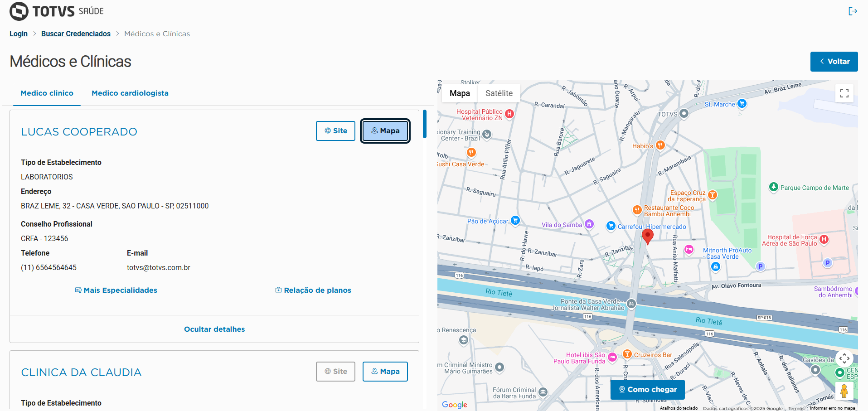Open Atalhos do teclado on the map
Screen dimensions: 868x411
click(x=679, y=408)
